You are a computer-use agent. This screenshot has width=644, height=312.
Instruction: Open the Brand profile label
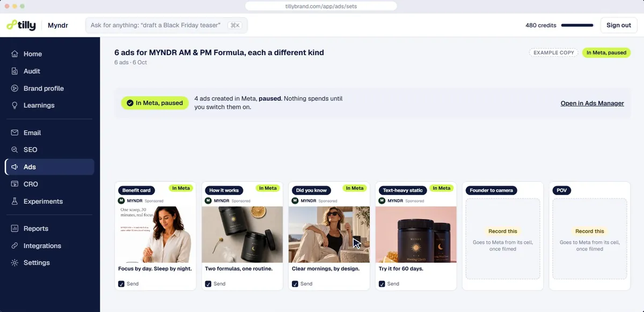tap(43, 88)
